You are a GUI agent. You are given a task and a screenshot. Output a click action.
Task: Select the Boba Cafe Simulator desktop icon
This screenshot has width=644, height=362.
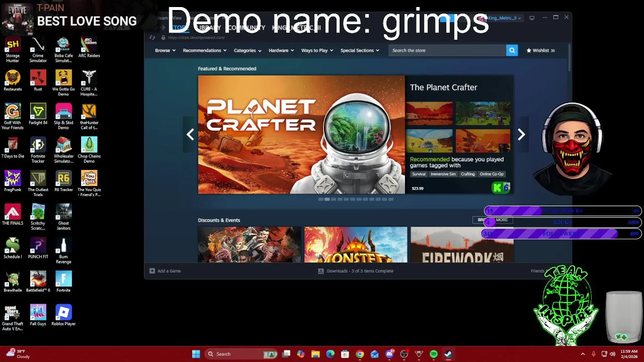(63, 49)
